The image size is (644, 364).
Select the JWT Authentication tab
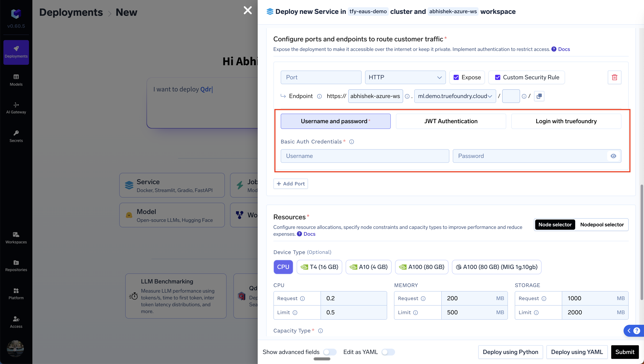[451, 121]
